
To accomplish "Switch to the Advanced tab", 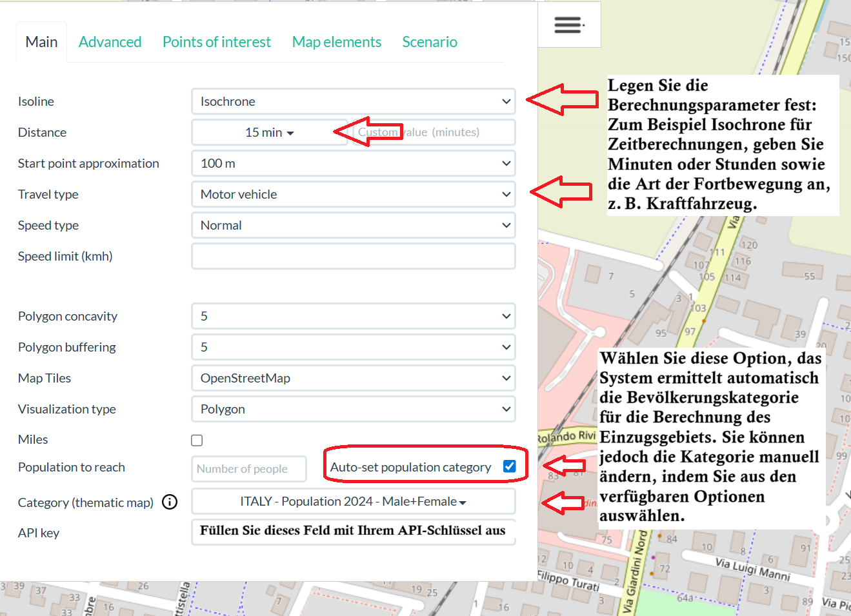I will pos(110,42).
